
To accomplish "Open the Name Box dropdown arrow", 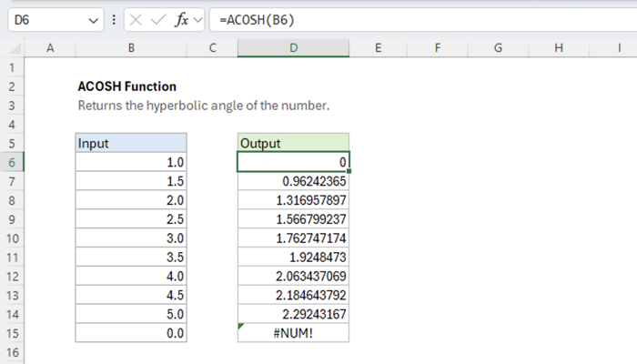I will click(x=94, y=20).
